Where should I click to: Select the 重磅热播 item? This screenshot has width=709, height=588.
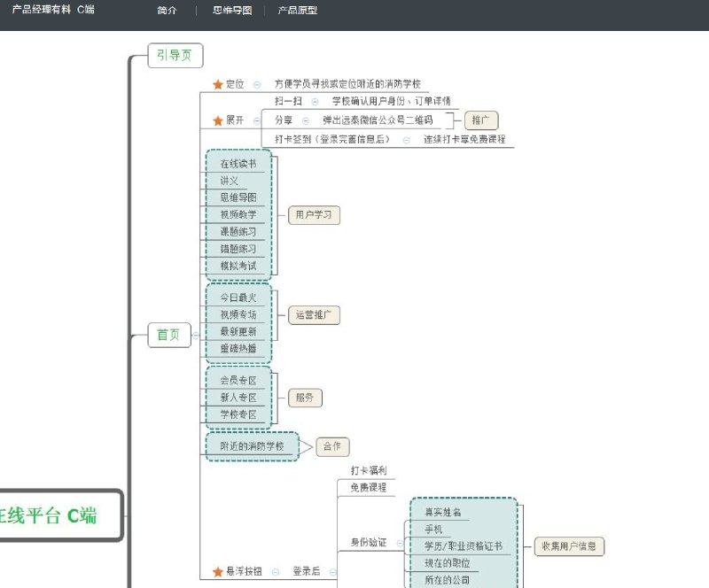coord(238,349)
